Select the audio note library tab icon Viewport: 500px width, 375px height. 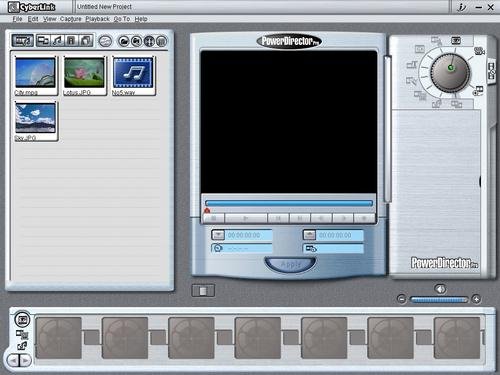pos(58,41)
